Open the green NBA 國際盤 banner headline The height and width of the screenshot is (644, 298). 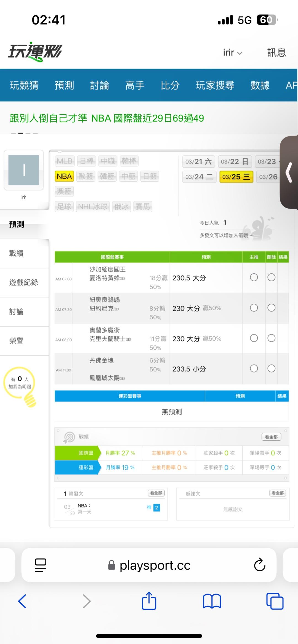(x=107, y=118)
